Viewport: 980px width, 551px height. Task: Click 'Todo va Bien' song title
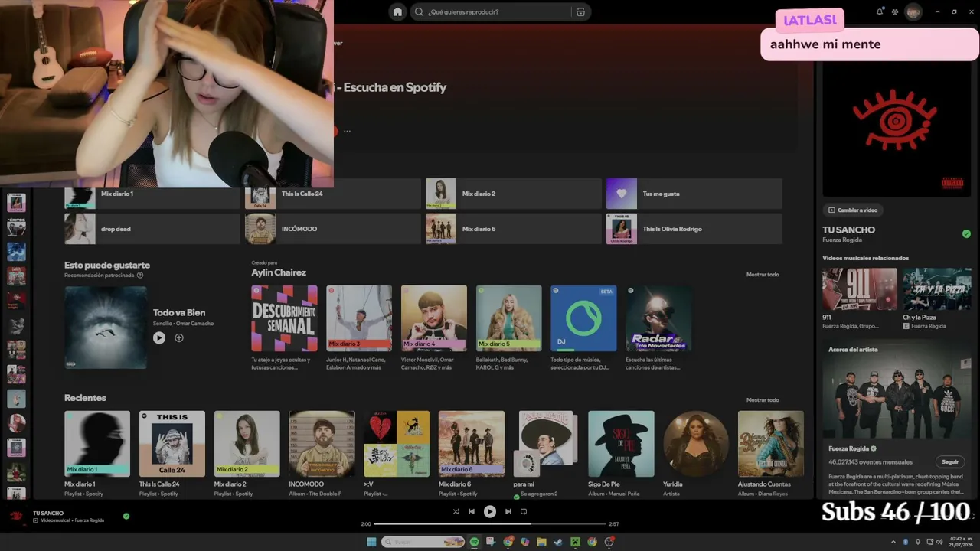click(x=179, y=312)
